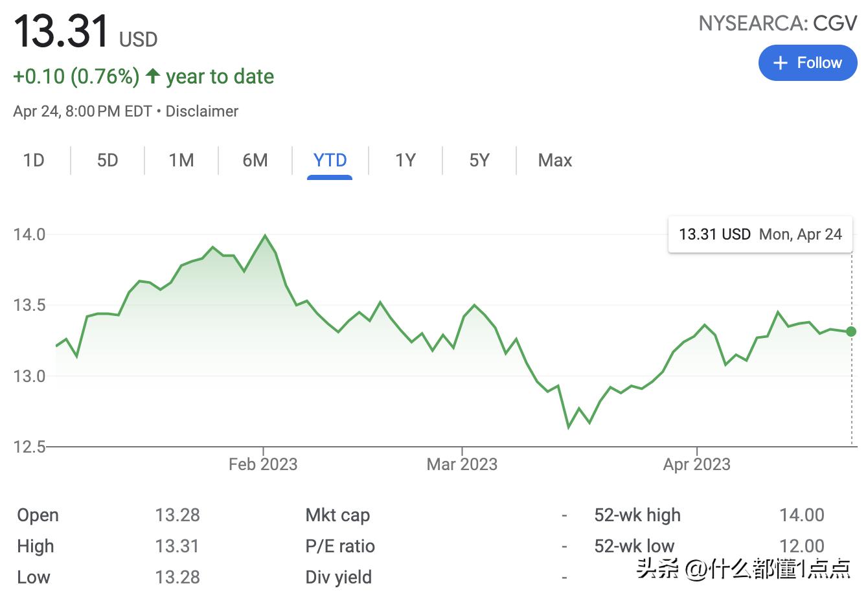The image size is (868, 597).
Task: Click the NYSEARCA: CGV ticker label
Action: 777,24
